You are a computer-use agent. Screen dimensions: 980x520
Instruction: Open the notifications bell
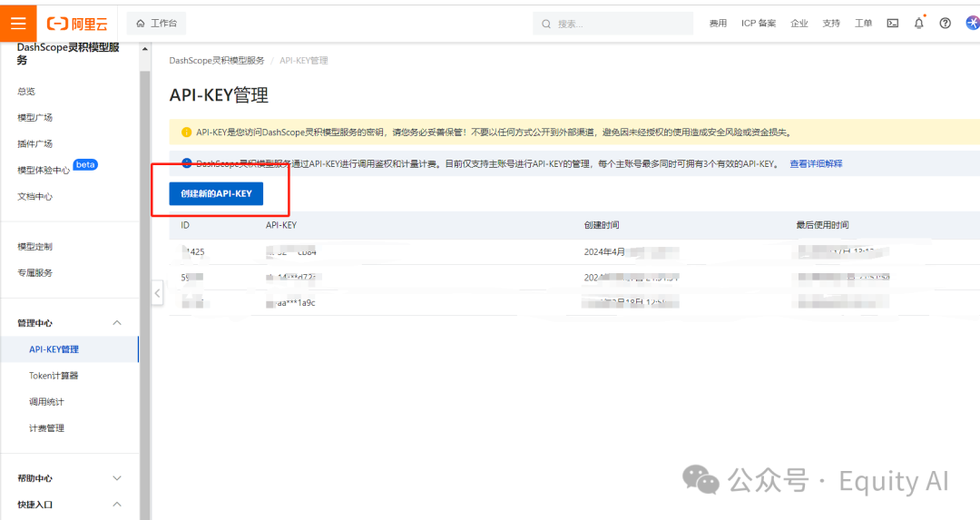click(918, 24)
